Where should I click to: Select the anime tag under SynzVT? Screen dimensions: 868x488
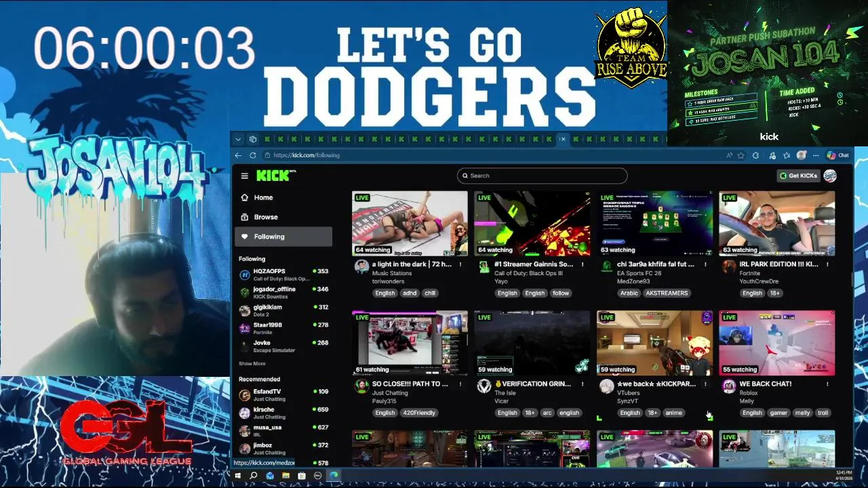pos(673,413)
